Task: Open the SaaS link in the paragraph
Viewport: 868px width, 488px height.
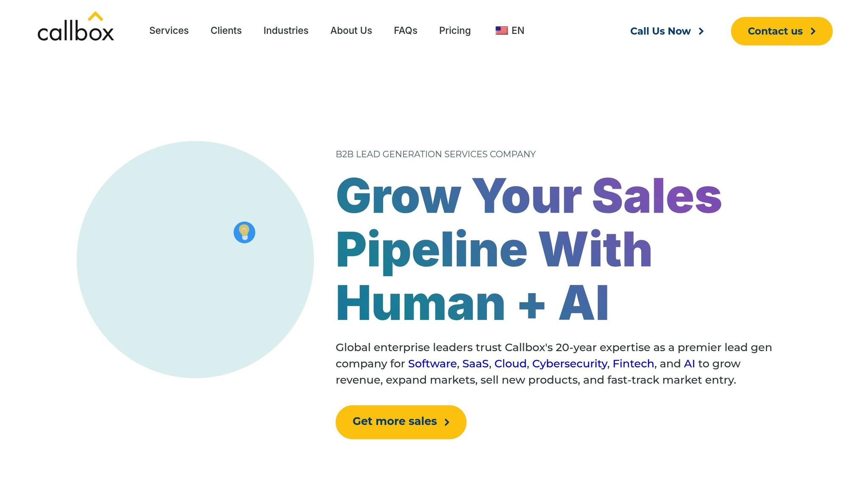Action: click(x=476, y=363)
